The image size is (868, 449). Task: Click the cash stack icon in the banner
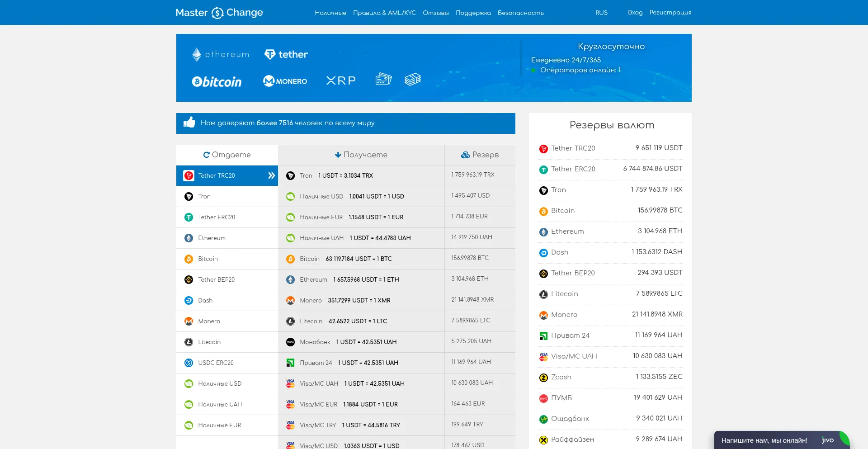coord(412,79)
